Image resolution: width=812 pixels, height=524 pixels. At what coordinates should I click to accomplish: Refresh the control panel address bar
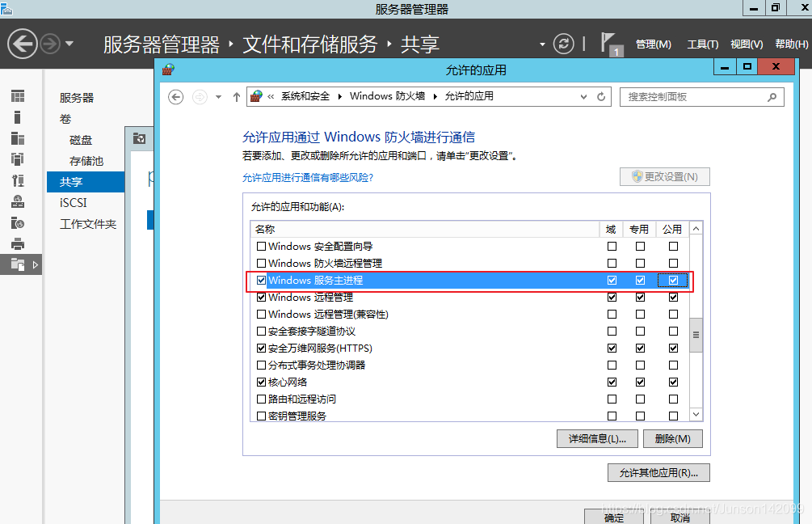[x=600, y=97]
